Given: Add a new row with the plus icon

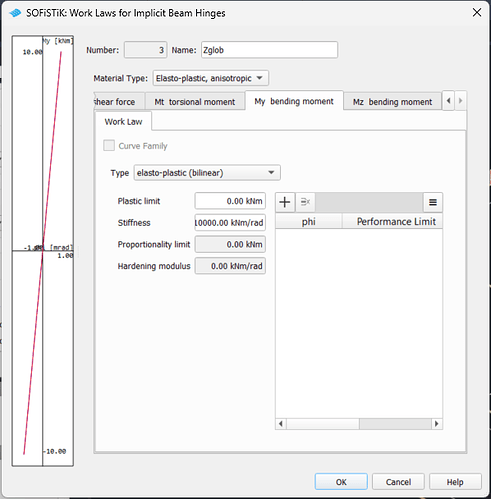Looking at the screenshot, I should 285,202.
